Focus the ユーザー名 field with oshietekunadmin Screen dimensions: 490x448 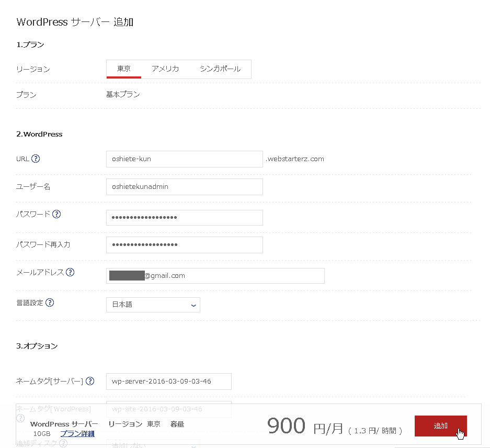[x=185, y=187]
